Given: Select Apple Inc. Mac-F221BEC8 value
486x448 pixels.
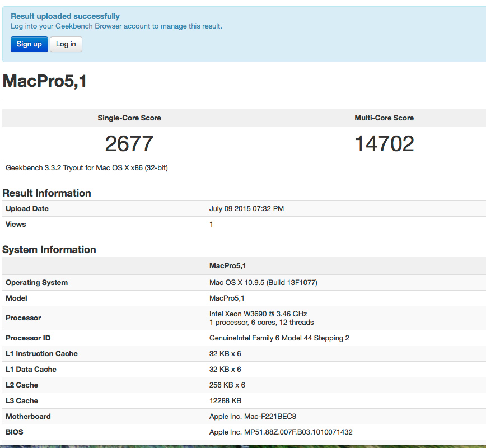Looking at the screenshot, I should point(253,417).
